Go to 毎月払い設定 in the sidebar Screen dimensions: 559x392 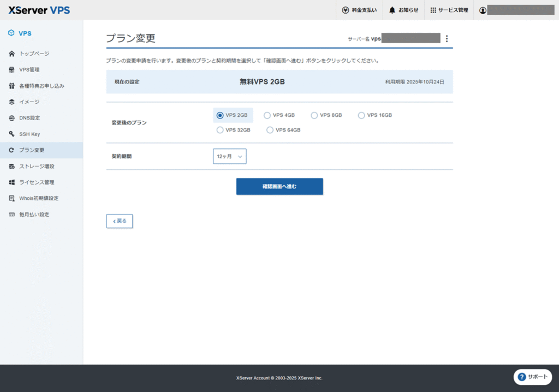click(x=34, y=215)
